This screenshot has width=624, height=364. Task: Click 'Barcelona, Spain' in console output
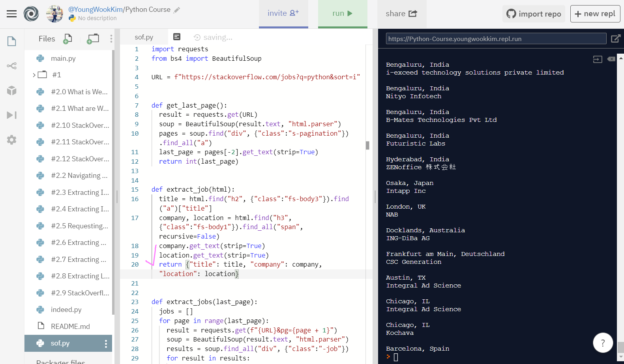(x=418, y=349)
